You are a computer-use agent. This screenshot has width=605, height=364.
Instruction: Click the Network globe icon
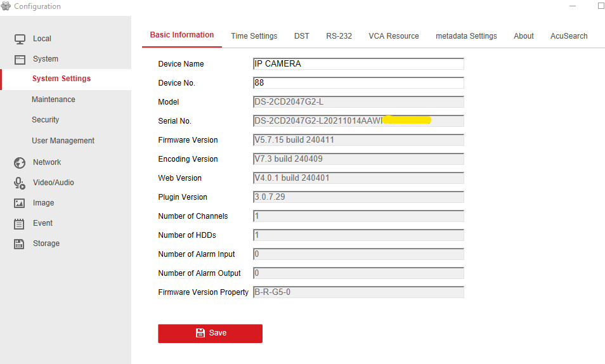click(x=20, y=162)
